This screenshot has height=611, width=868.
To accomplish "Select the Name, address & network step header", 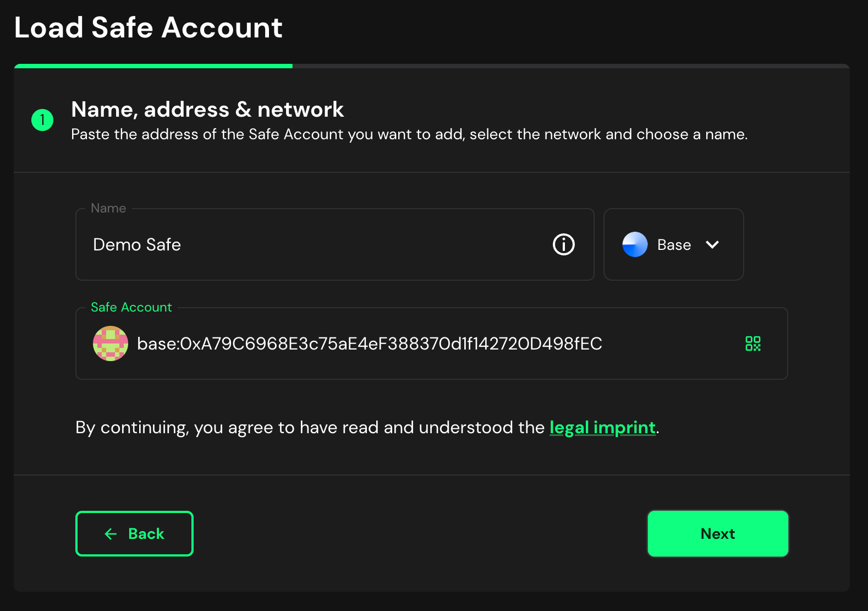I will tap(207, 110).
